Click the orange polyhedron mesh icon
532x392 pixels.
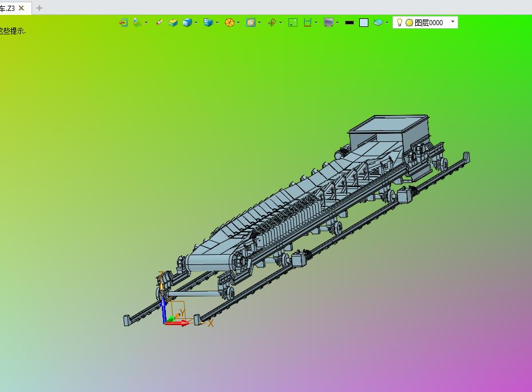[x=230, y=22]
